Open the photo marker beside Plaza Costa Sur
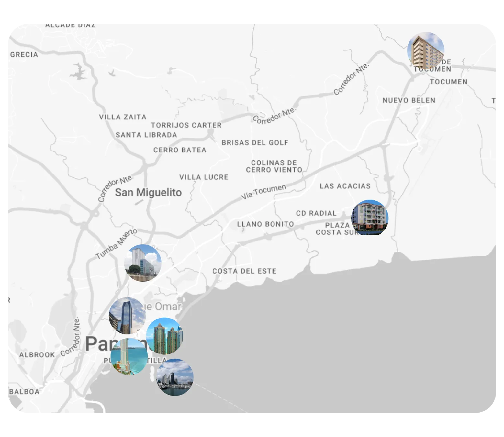The height and width of the screenshot is (437, 504). [370, 218]
